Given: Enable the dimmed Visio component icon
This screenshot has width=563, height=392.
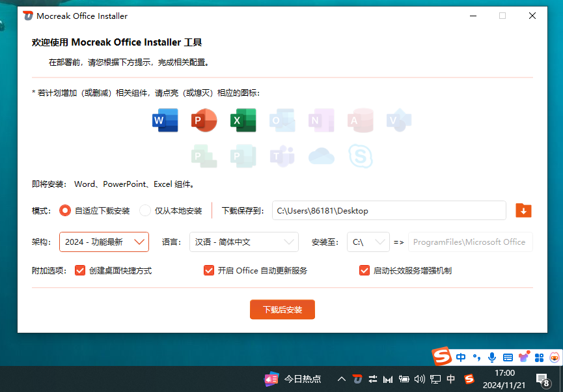Looking at the screenshot, I should (399, 120).
